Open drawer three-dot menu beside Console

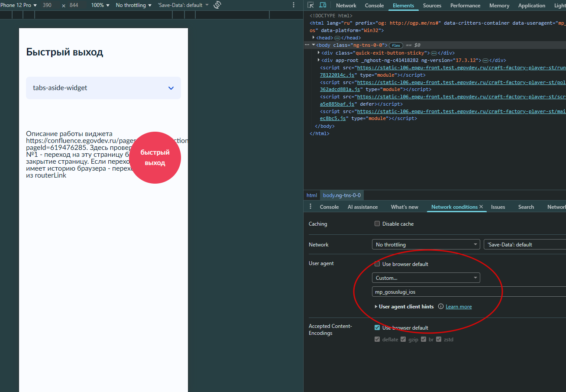click(x=310, y=207)
